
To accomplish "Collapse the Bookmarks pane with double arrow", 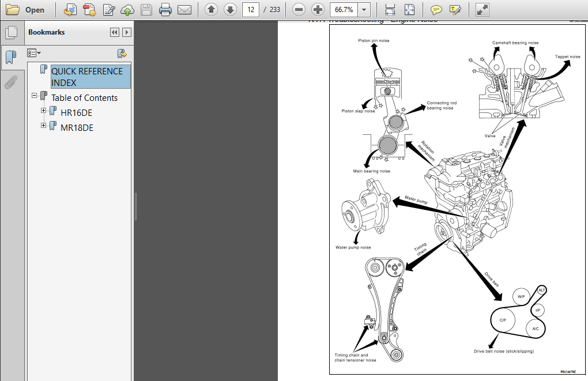I will click(x=115, y=32).
